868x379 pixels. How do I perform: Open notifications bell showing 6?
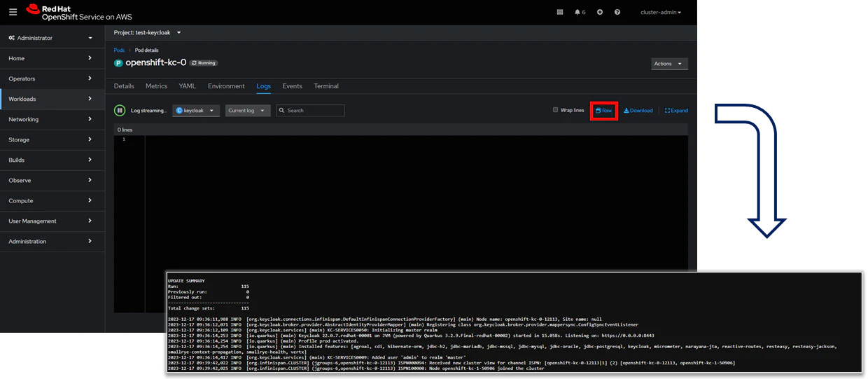pos(580,12)
